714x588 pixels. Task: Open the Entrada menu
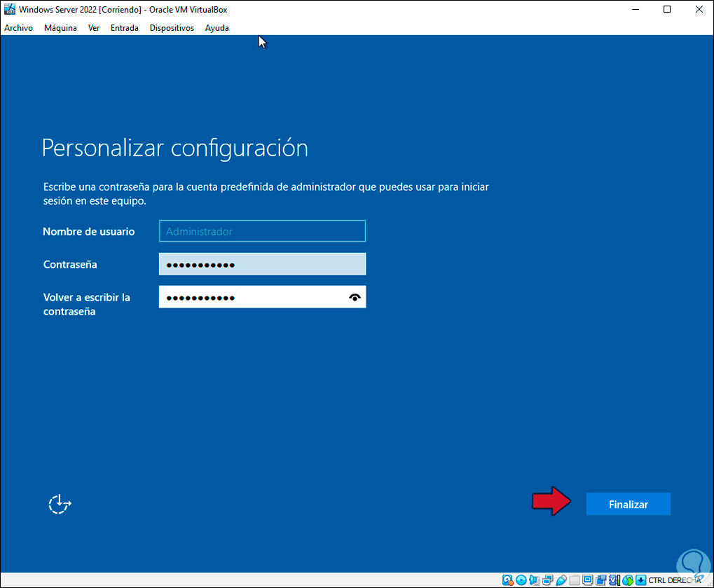coord(124,28)
